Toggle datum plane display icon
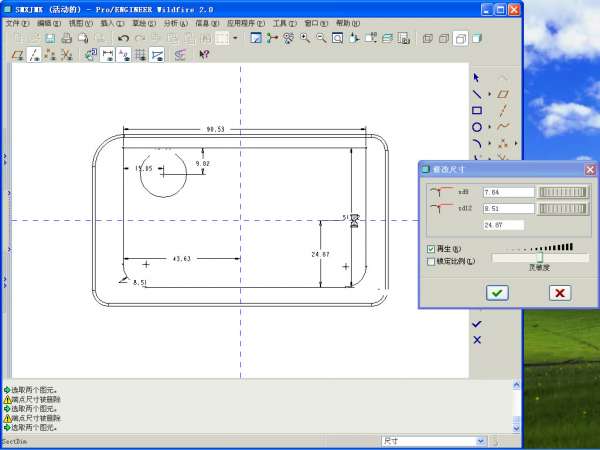600x450 pixels. (x=18, y=55)
